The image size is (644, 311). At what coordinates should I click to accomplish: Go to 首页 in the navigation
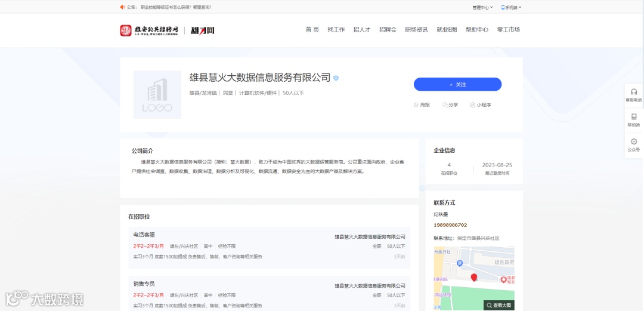point(312,30)
